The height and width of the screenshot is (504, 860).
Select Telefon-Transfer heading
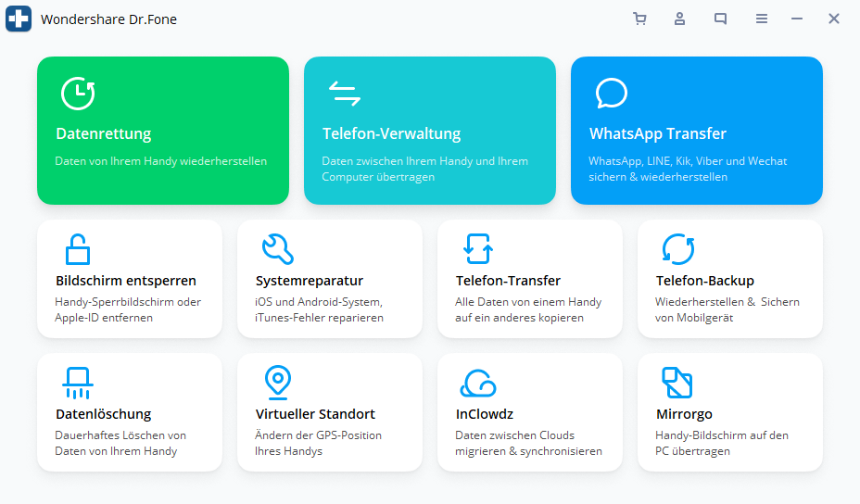(508, 281)
